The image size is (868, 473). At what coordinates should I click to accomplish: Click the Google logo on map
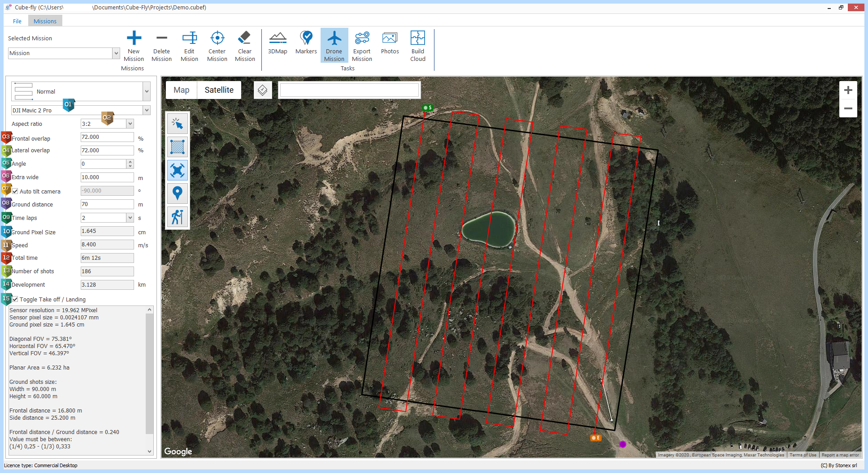pos(178,451)
